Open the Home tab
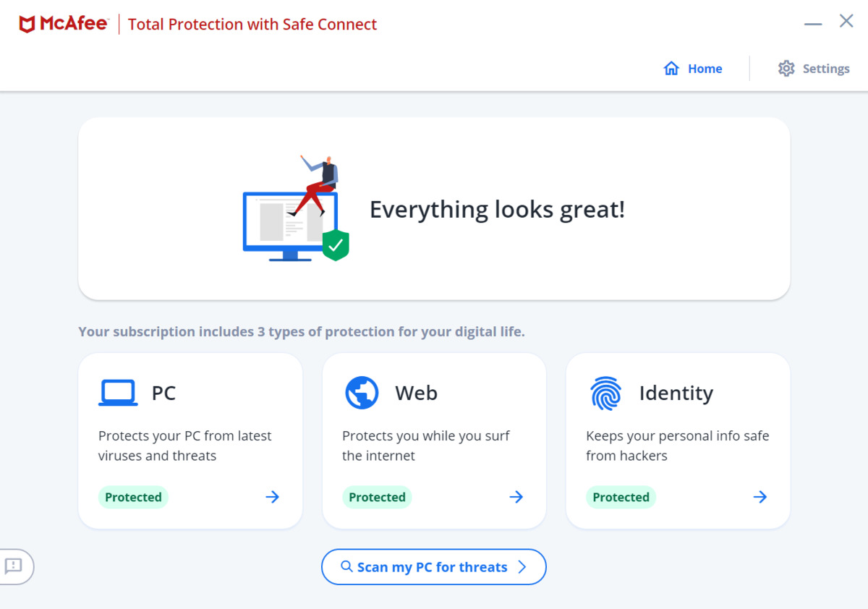The image size is (868, 609). (x=693, y=69)
